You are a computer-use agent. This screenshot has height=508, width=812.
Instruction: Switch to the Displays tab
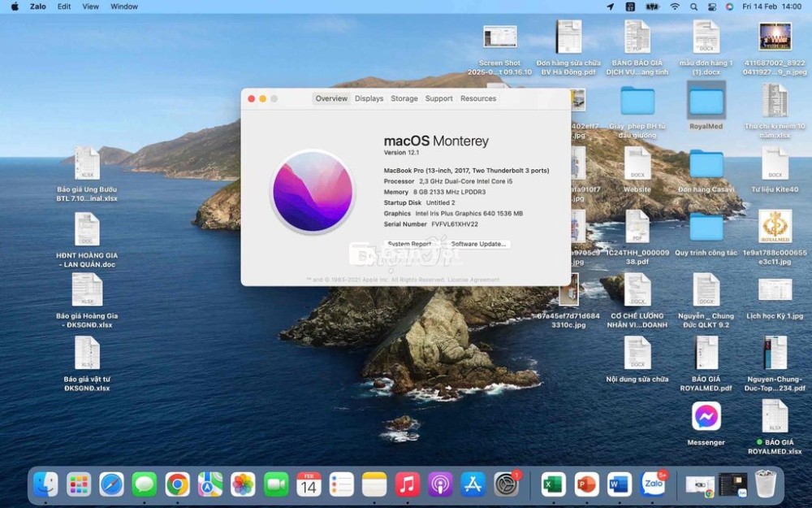coord(369,98)
